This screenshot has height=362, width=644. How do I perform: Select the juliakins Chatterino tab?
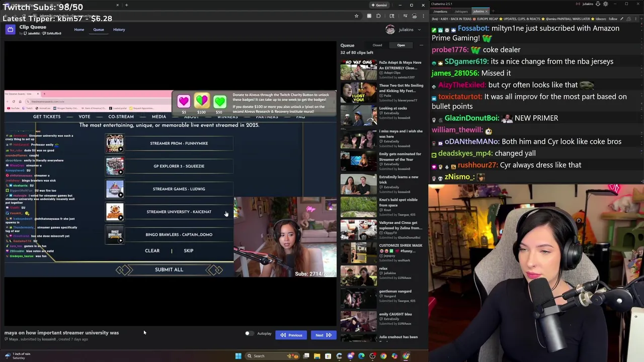point(478,11)
